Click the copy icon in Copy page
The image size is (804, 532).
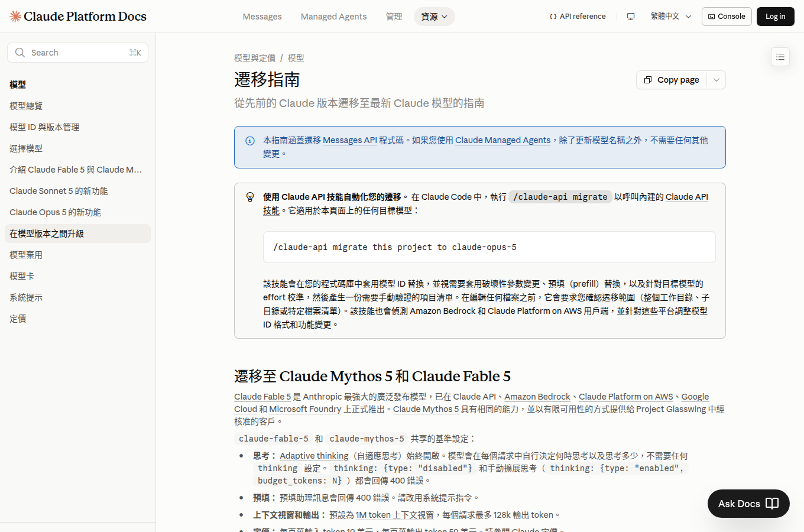[648, 80]
